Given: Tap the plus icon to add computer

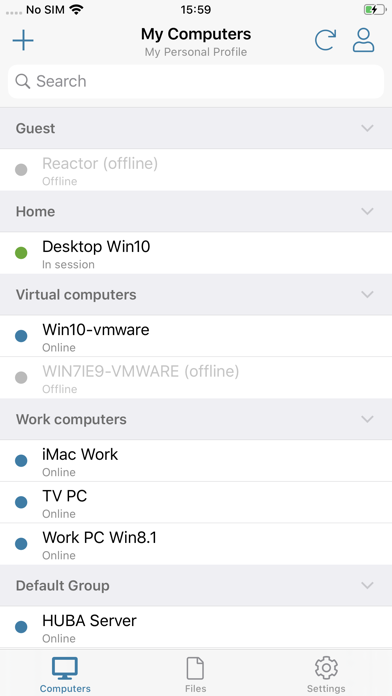Looking at the screenshot, I should point(23,41).
